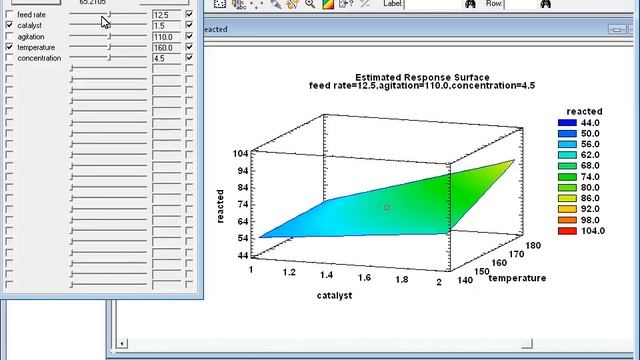Click the 'Estimated Response Surface' plot title
The image size is (640, 360).
(422, 78)
